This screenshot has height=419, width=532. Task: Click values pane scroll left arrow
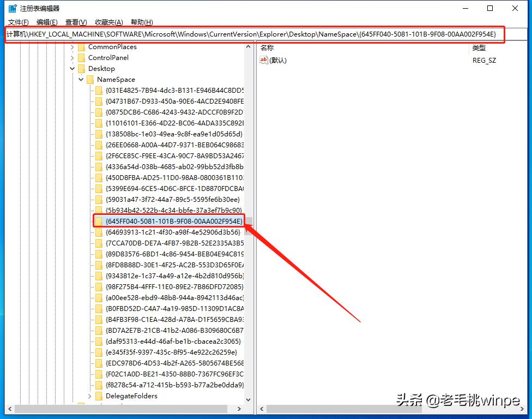click(262, 409)
